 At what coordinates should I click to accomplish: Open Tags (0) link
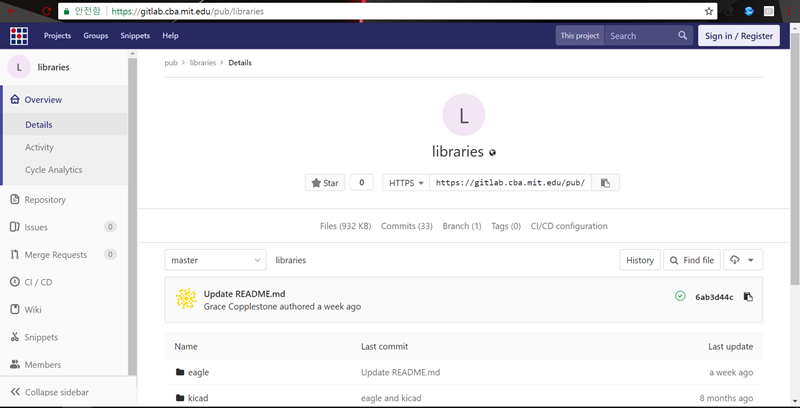(x=506, y=226)
